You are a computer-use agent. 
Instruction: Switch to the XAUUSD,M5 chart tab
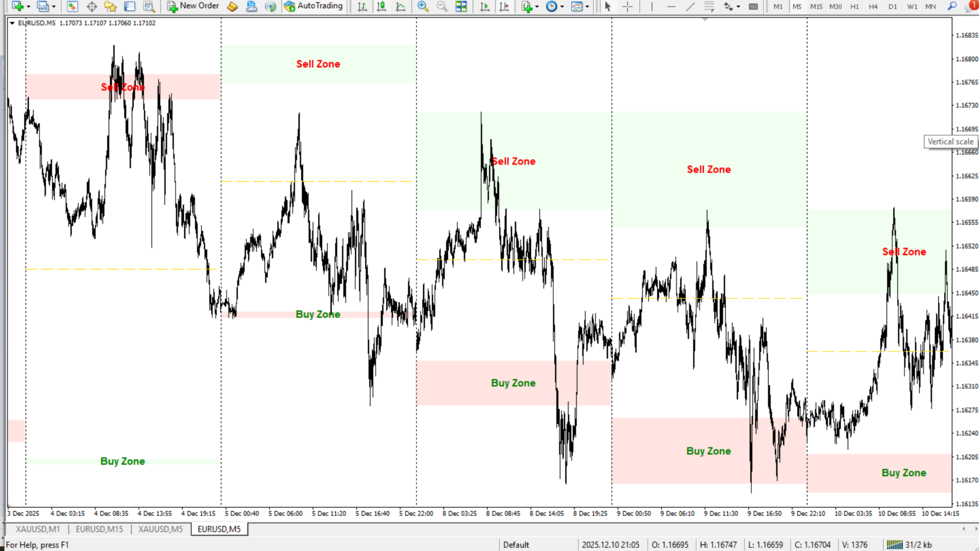tap(160, 529)
